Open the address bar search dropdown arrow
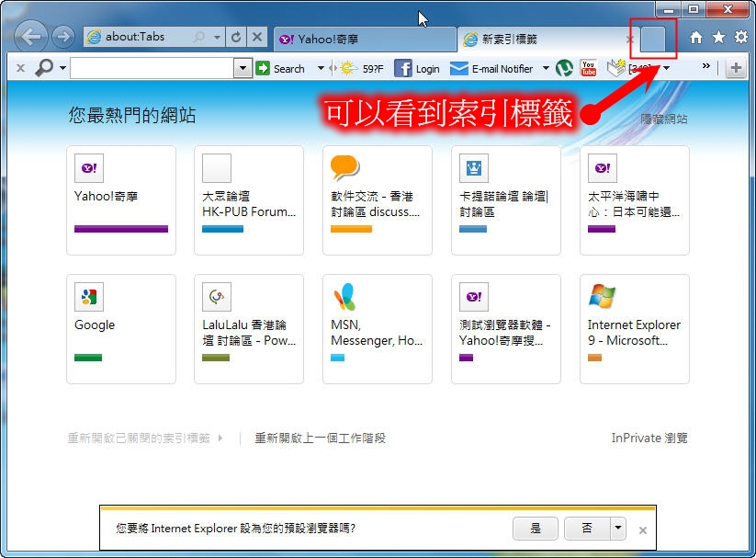Image resolution: width=756 pixels, height=558 pixels. [218, 37]
